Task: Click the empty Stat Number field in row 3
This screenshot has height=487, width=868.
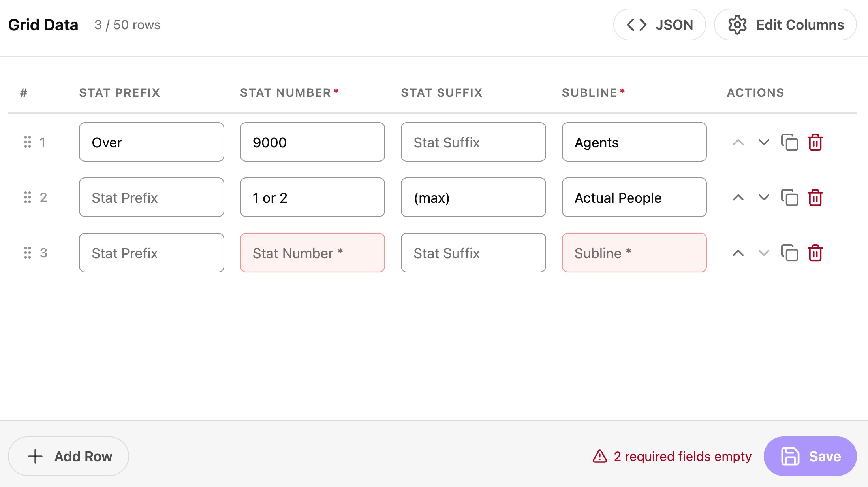Action: coord(312,253)
